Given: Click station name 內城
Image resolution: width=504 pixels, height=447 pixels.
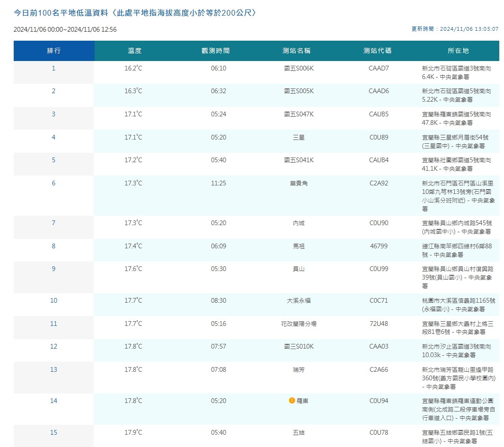Looking at the screenshot, I should (299, 223).
